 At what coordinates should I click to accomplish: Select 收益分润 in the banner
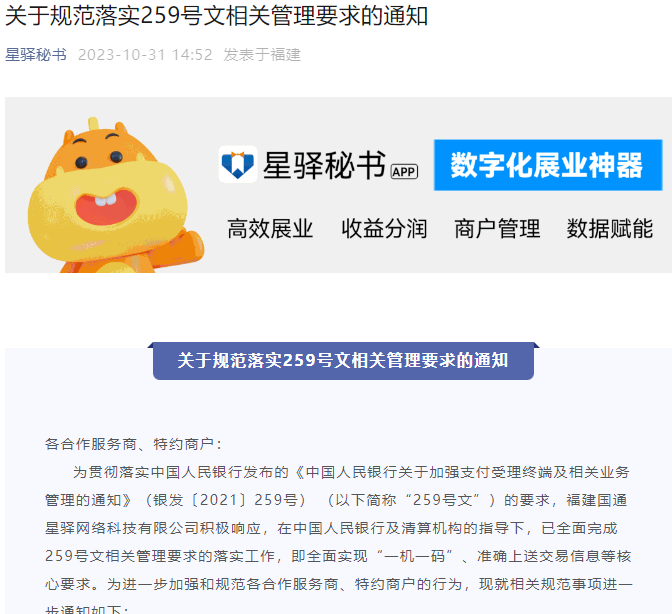tap(384, 228)
